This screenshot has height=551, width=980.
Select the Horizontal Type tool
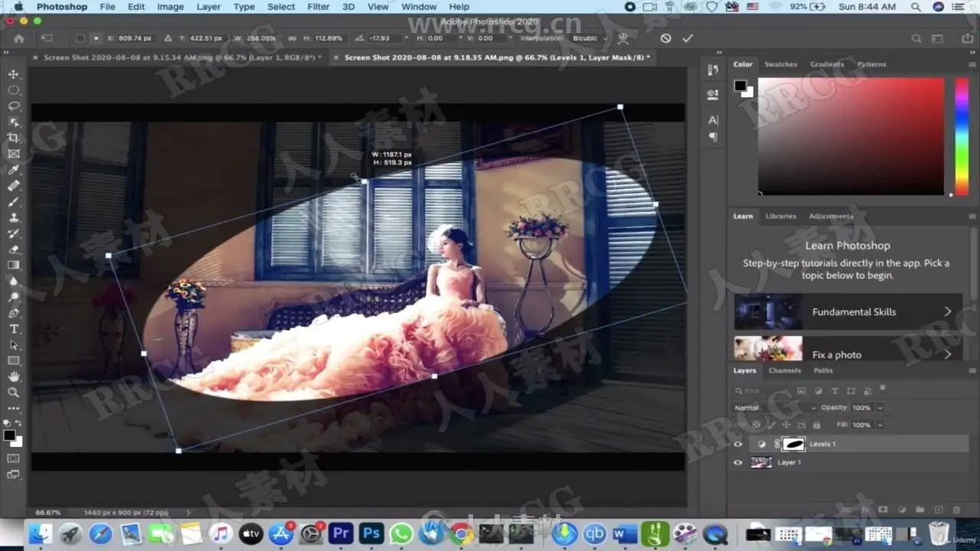pyautogui.click(x=14, y=329)
